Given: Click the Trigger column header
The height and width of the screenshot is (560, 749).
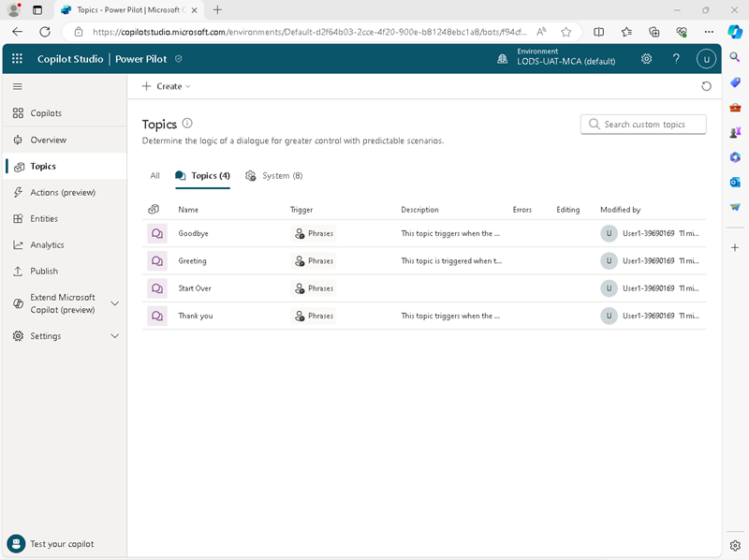Looking at the screenshot, I should point(301,210).
